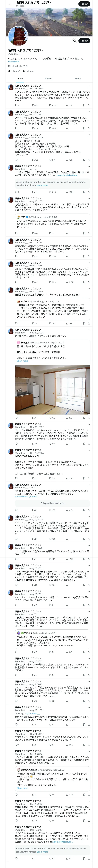Open the 92 Following list
Screen dimensions: 98x868
point(14,71)
